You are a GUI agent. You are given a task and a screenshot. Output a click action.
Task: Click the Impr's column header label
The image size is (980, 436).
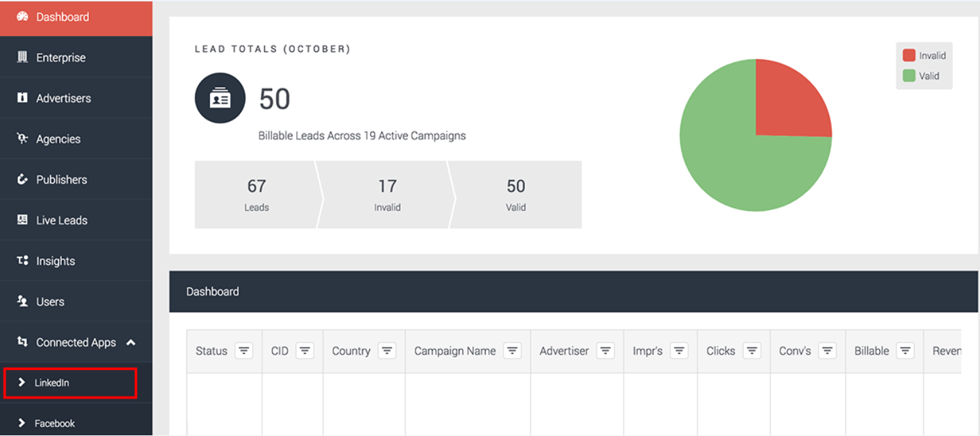pos(648,351)
